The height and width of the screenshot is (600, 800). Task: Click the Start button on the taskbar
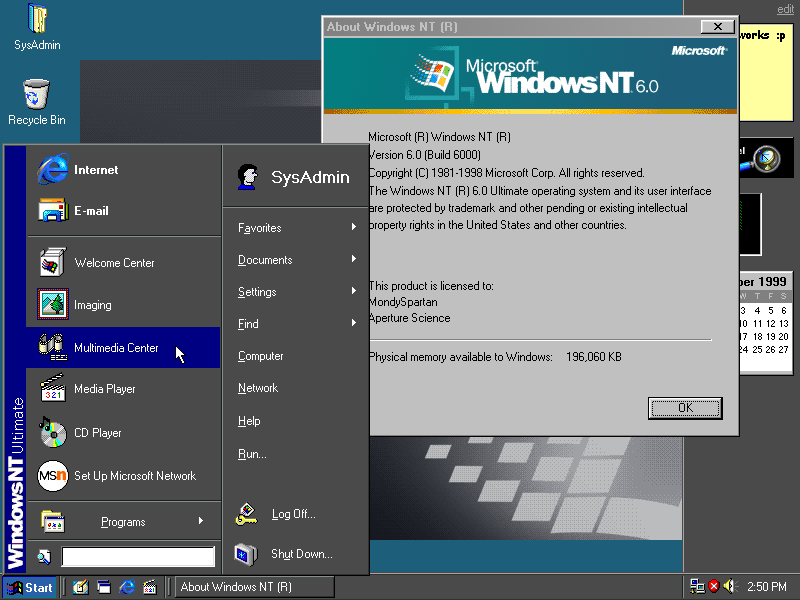pos(30,587)
